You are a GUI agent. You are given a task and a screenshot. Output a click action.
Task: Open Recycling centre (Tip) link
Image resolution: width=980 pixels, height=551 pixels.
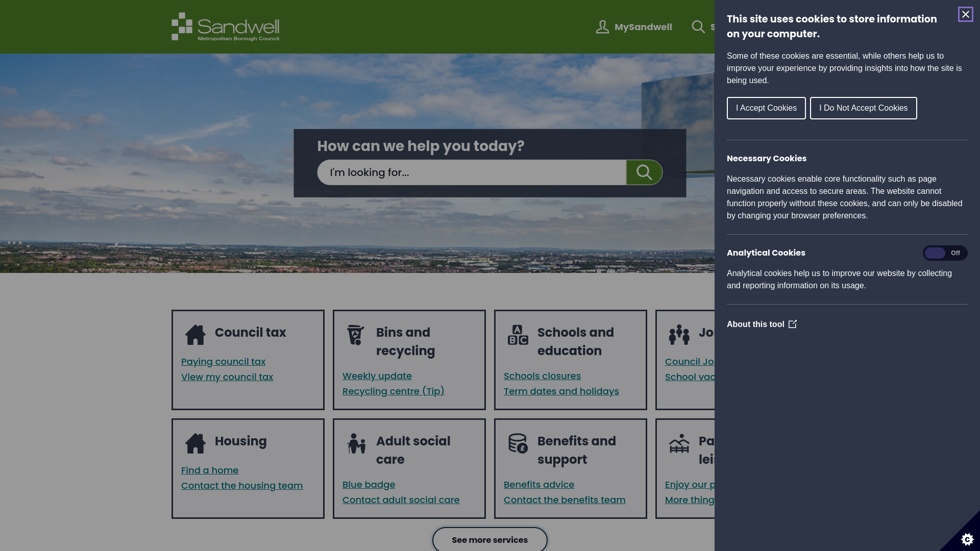(x=394, y=391)
